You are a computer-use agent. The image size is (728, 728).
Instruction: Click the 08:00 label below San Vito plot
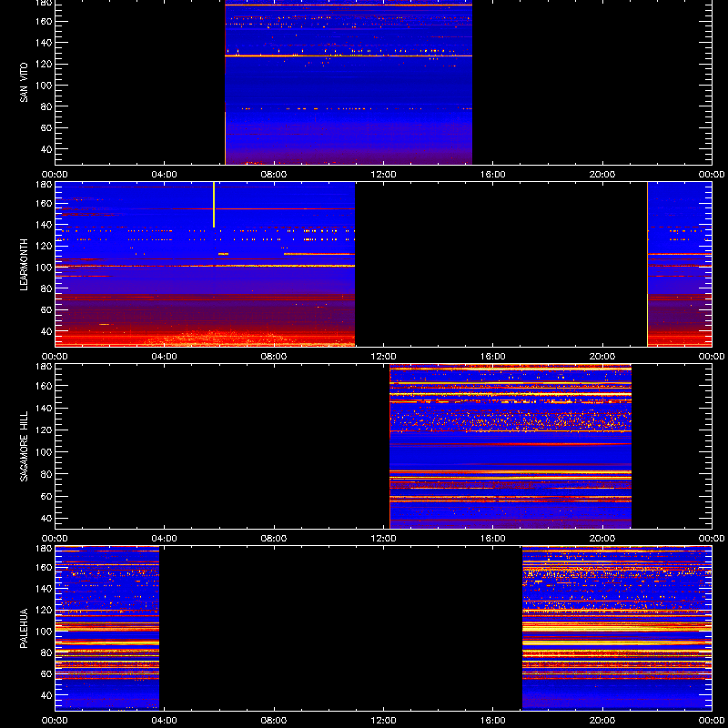274,175
